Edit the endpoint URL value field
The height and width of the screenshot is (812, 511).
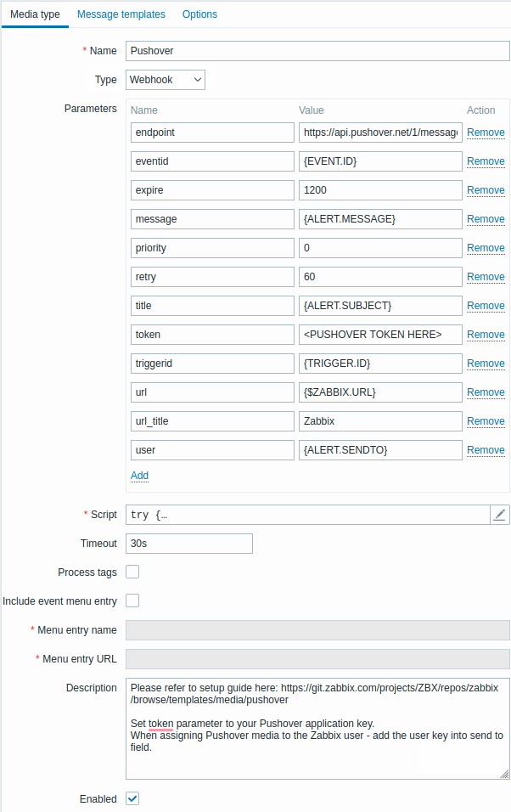pos(380,133)
